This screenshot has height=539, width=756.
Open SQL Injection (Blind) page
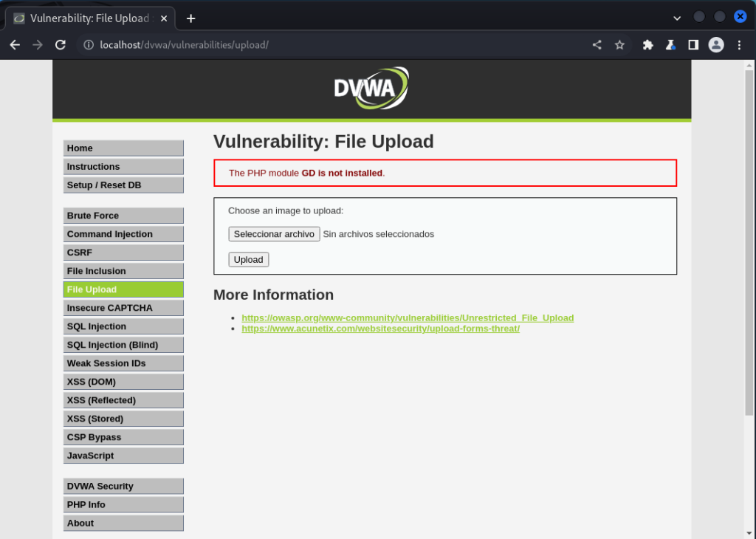123,345
